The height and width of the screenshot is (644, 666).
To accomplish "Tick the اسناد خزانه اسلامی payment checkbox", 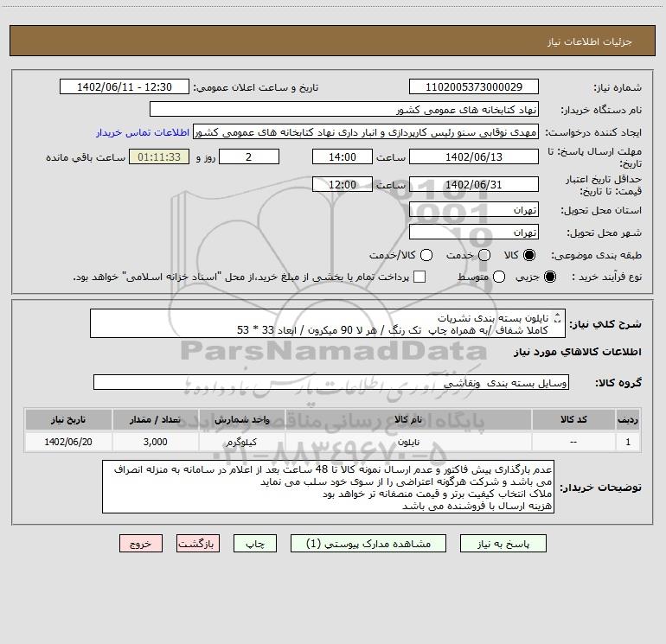I will (x=419, y=277).
